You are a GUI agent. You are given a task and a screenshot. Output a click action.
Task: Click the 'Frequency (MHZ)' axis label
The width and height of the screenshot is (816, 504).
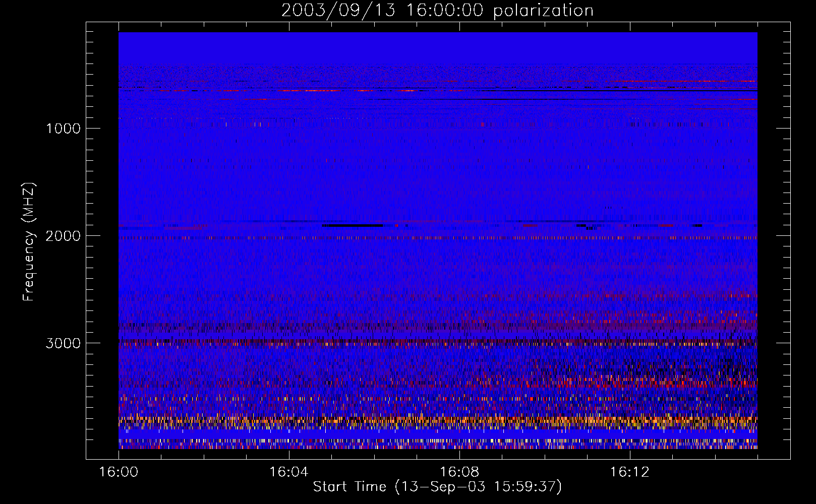coord(29,242)
